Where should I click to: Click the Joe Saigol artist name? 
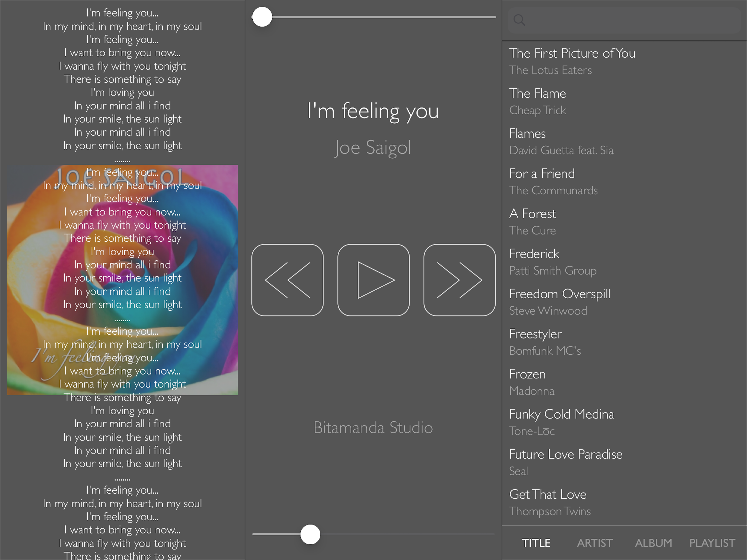(x=373, y=148)
